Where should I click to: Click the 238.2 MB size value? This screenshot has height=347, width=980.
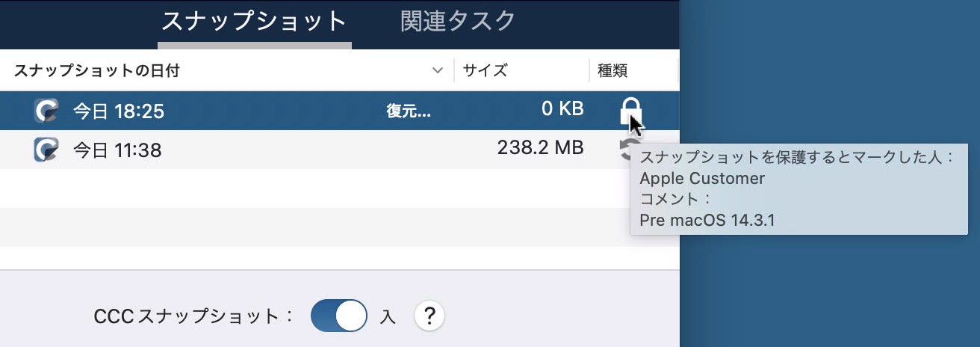coord(540,148)
